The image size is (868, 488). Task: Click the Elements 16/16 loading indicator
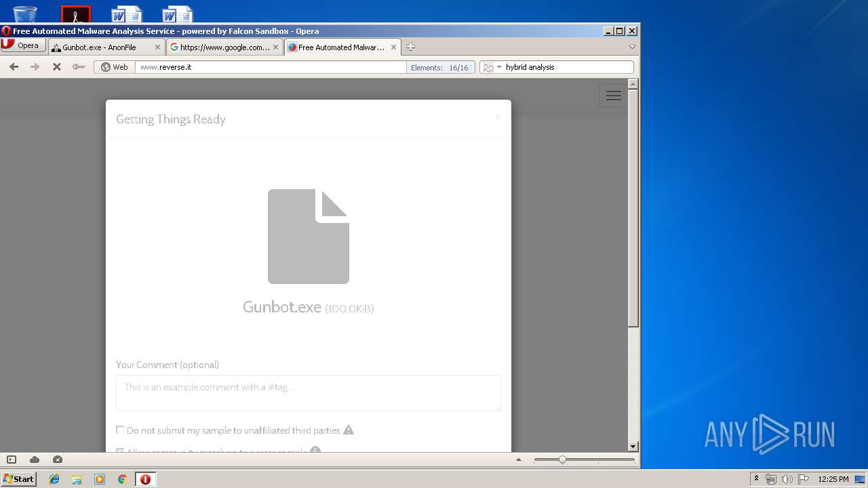(439, 67)
